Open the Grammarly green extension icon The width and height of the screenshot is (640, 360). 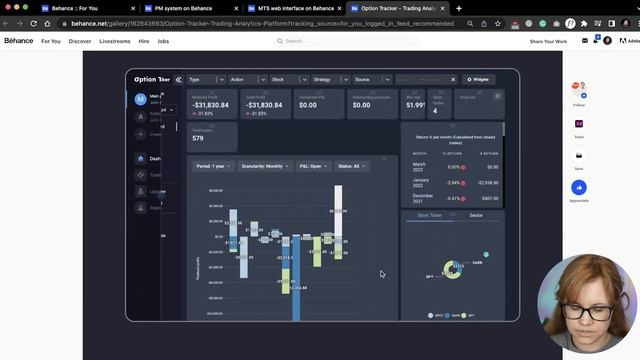pos(542,24)
